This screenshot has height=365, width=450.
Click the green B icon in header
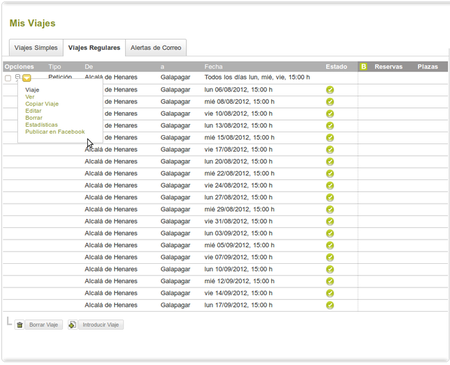pos(363,67)
